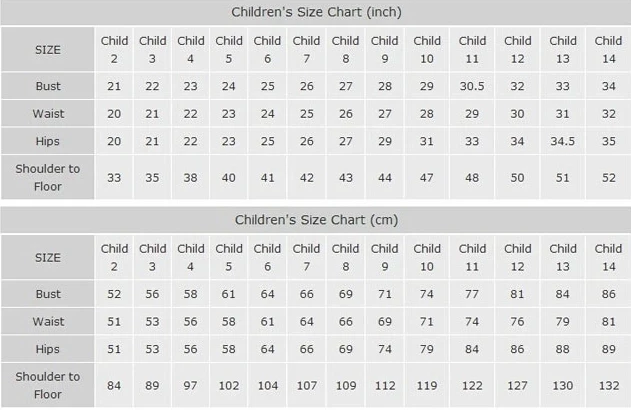
Task: Select the Bust row label in inch chart
Action: [47, 87]
